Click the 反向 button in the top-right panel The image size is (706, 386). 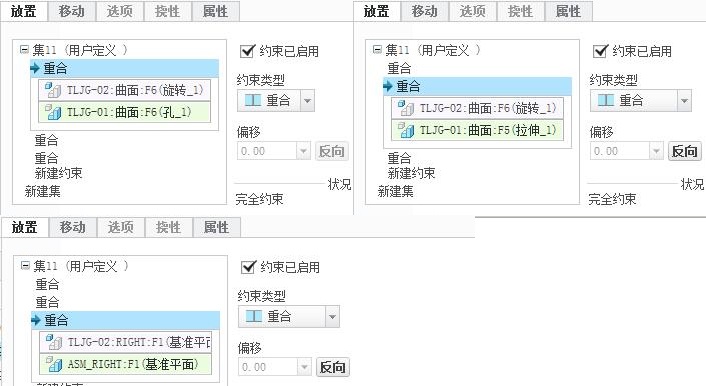click(x=684, y=151)
